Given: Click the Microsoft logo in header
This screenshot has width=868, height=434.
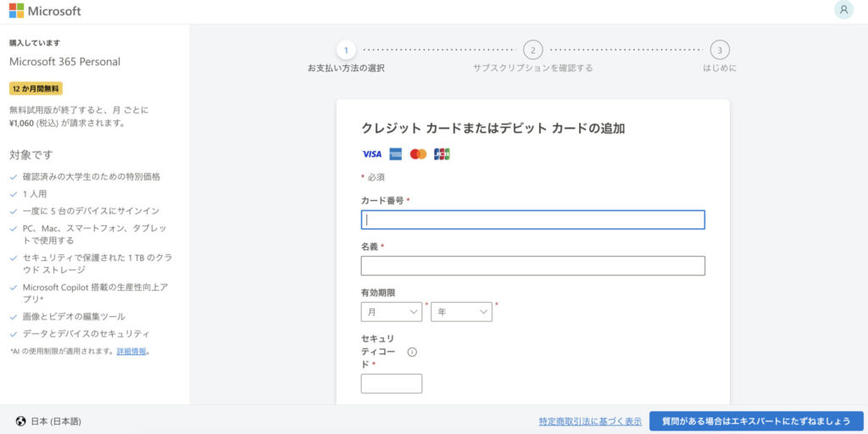Looking at the screenshot, I should click(45, 11).
